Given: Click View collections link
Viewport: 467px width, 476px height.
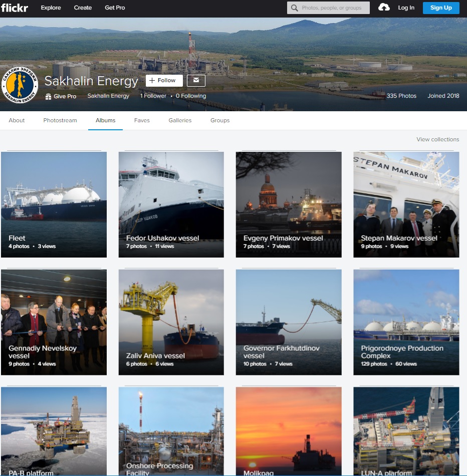Looking at the screenshot, I should [437, 139].
